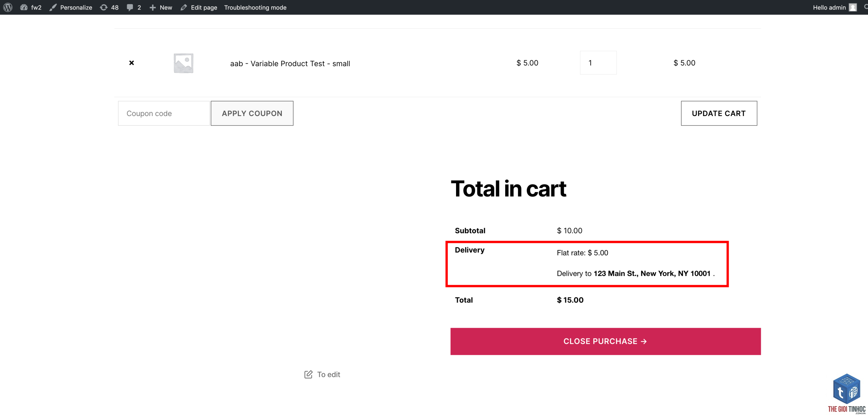868x415 pixels.
Task: Select the delivery address 123 Main St.
Action: [652, 273]
